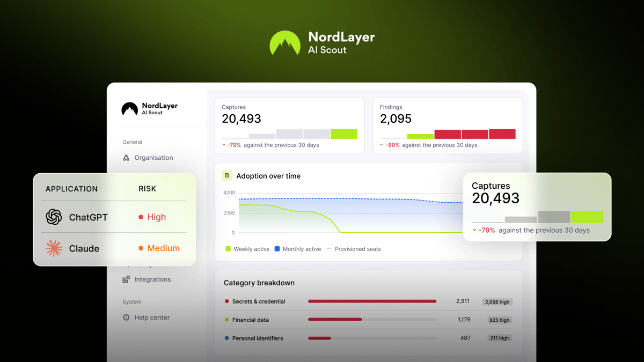Viewport: 644px width, 362px height.
Task: Click the Personal identifiers category row
Action: [368, 338]
